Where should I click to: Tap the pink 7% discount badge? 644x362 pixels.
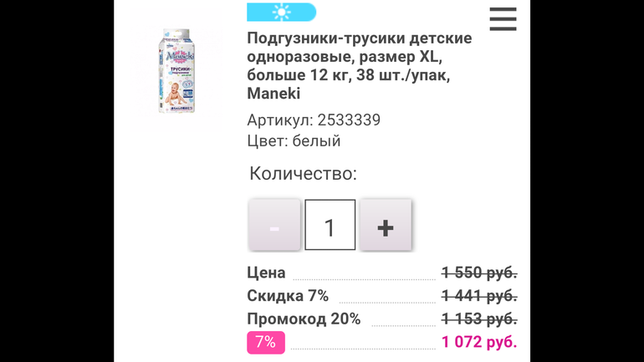(265, 342)
